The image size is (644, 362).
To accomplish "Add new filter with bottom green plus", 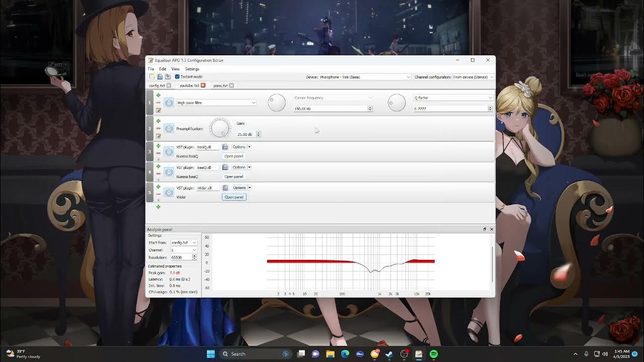I will 158,207.
